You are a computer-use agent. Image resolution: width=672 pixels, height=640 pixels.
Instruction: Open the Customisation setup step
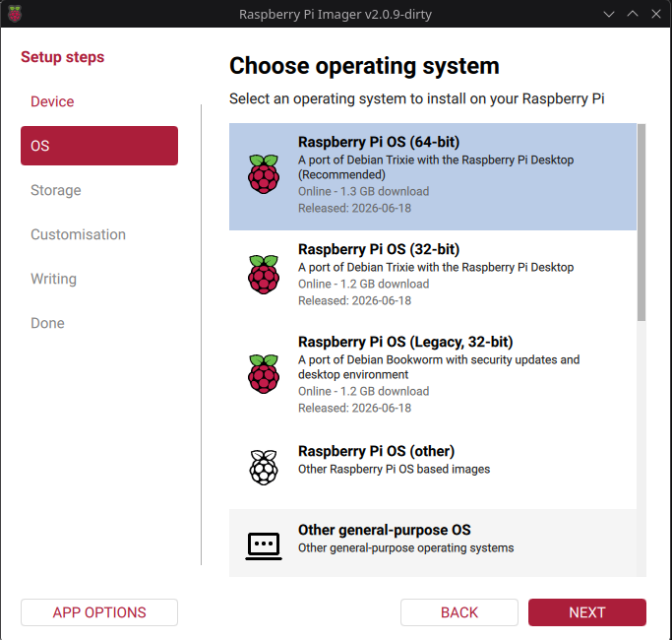pos(78,234)
